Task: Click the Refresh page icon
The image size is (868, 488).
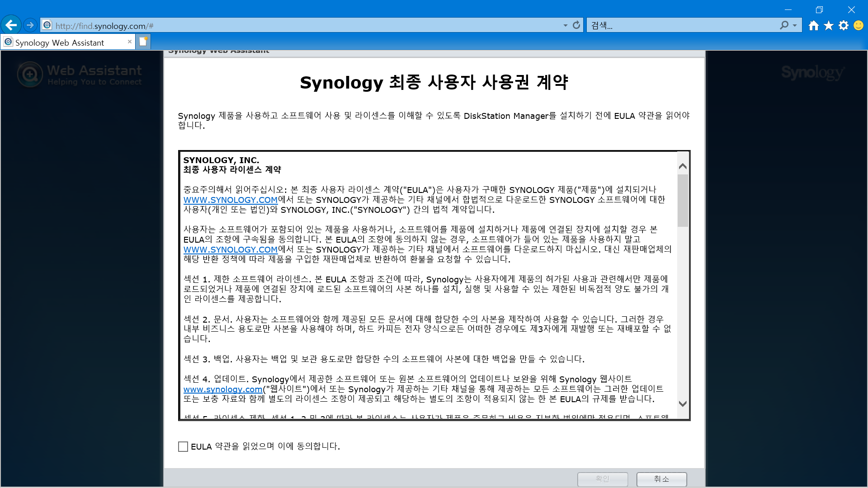Action: 576,25
